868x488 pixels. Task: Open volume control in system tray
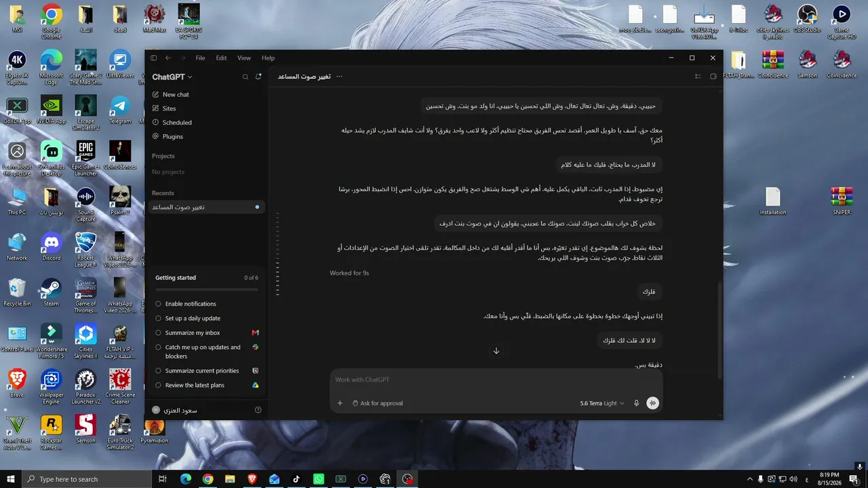(x=794, y=479)
